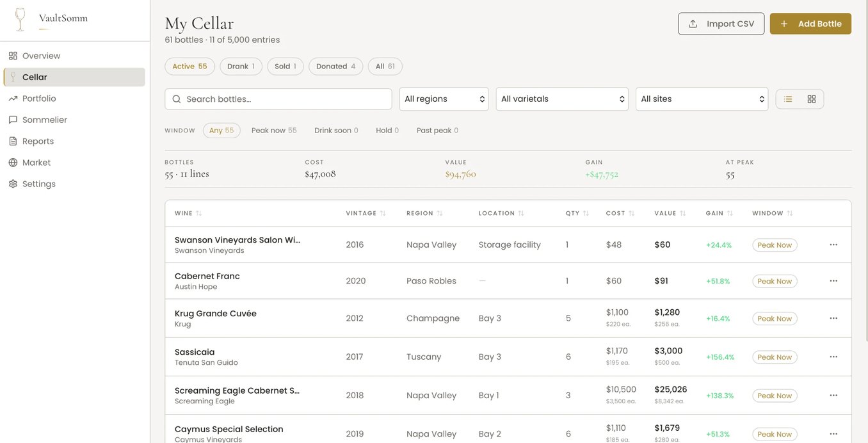Open the All regions dropdown
This screenshot has height=443, width=868.
coord(444,99)
